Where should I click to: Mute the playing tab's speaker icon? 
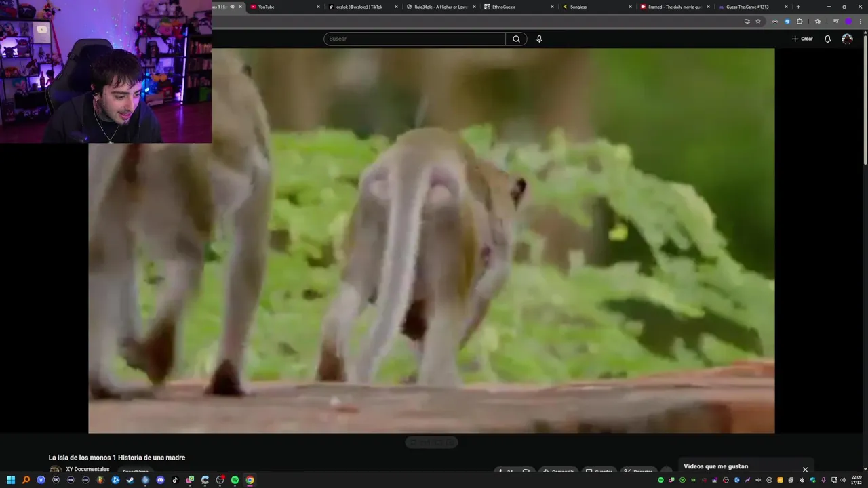[232, 7]
